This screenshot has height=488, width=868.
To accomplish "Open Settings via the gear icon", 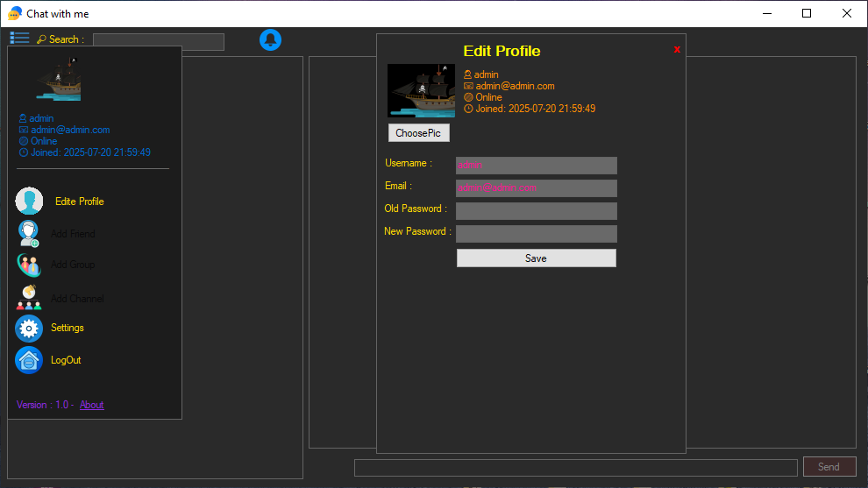I will click(29, 329).
